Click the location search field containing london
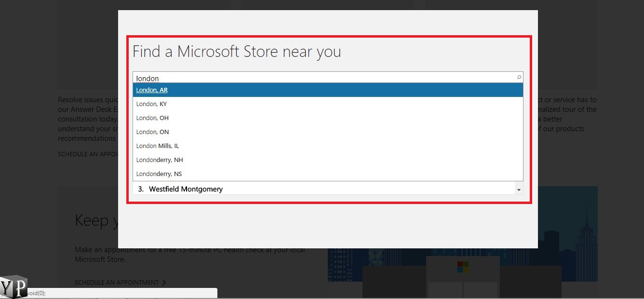The height and width of the screenshot is (299, 644). (x=328, y=78)
